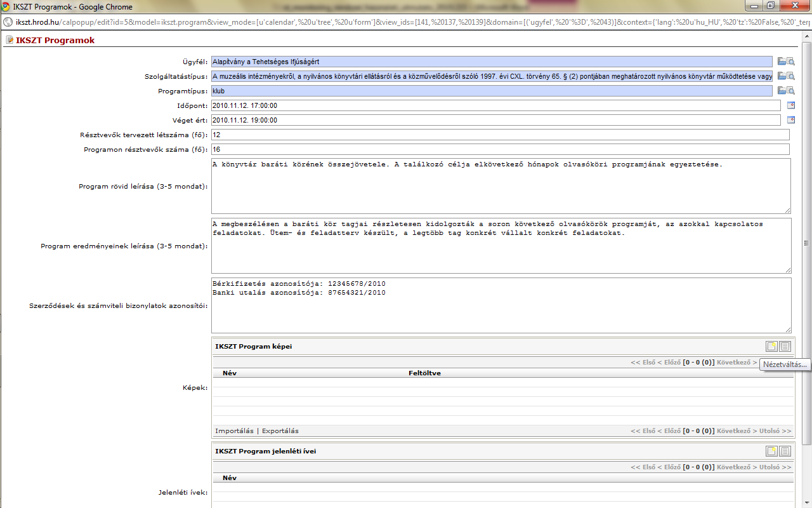The height and width of the screenshot is (508, 812).
Task: Click the scrollbar up arrow
Action: pyautogui.click(x=807, y=37)
